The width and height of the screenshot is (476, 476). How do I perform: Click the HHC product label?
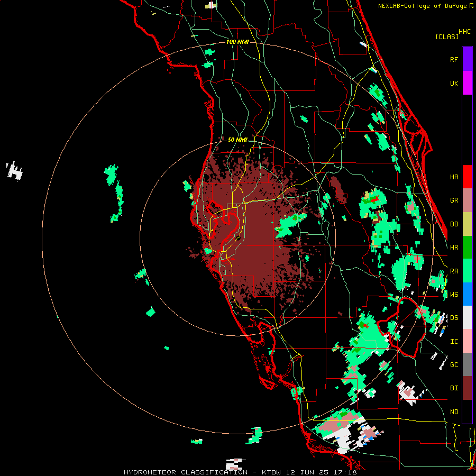click(x=465, y=32)
